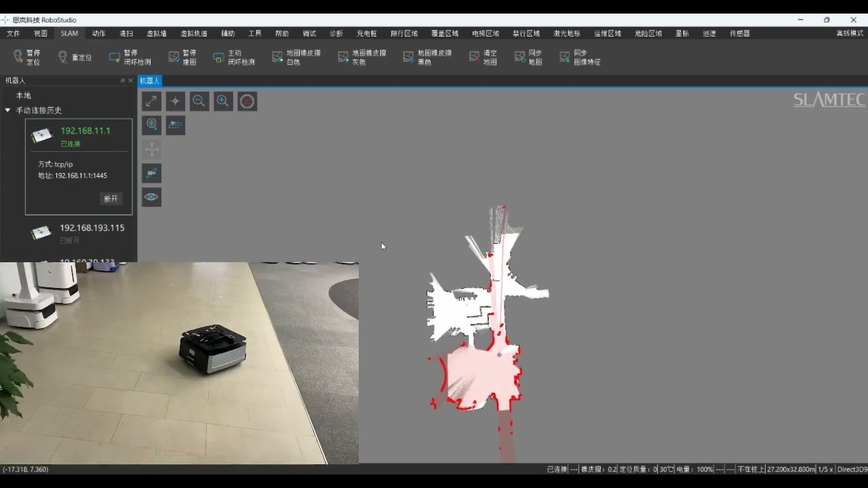The width and height of the screenshot is (868, 488).
Task: Click the 暂停定位 pause localization tool
Action: click(27, 57)
